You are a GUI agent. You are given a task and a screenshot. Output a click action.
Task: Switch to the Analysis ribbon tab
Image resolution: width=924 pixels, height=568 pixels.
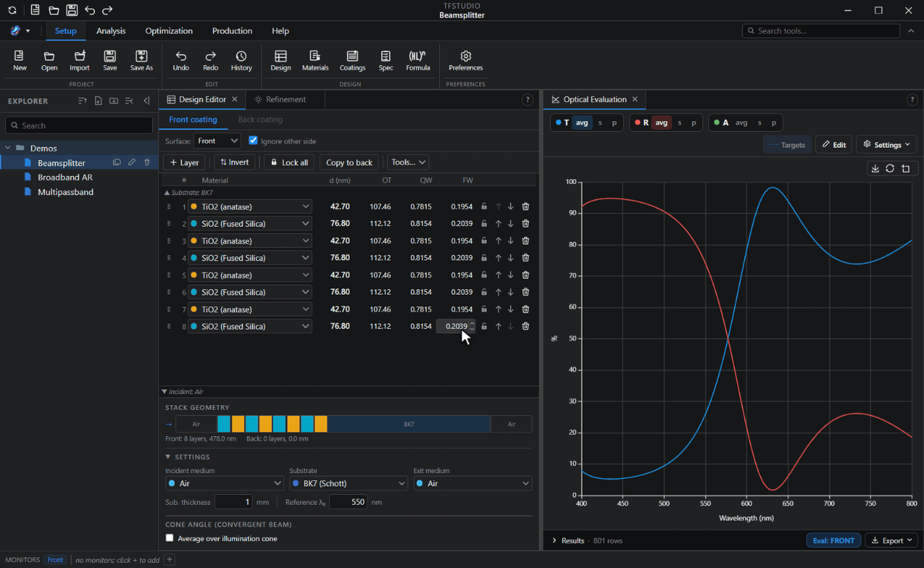[x=111, y=31]
